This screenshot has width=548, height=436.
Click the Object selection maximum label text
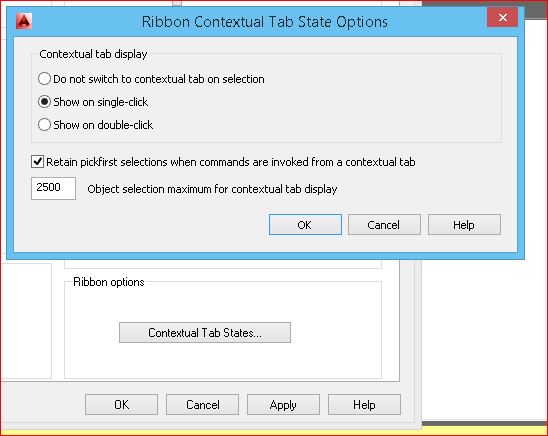(212, 189)
